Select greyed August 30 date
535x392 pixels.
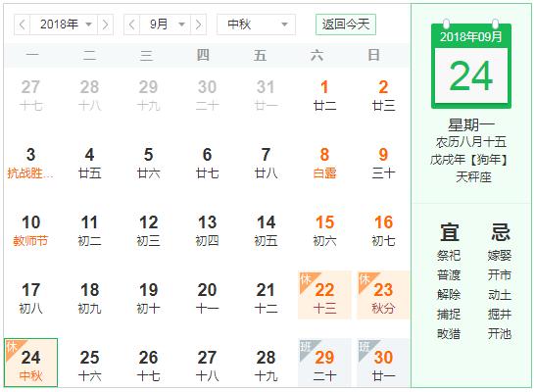[207, 95]
